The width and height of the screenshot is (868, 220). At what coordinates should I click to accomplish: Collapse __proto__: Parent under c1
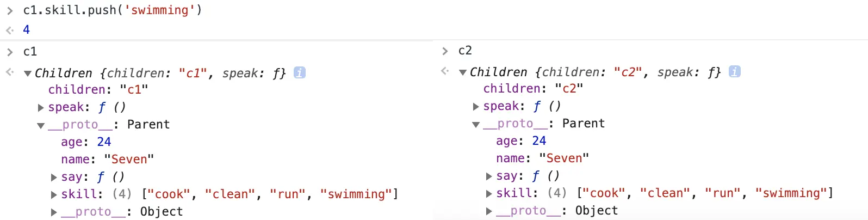(41, 126)
